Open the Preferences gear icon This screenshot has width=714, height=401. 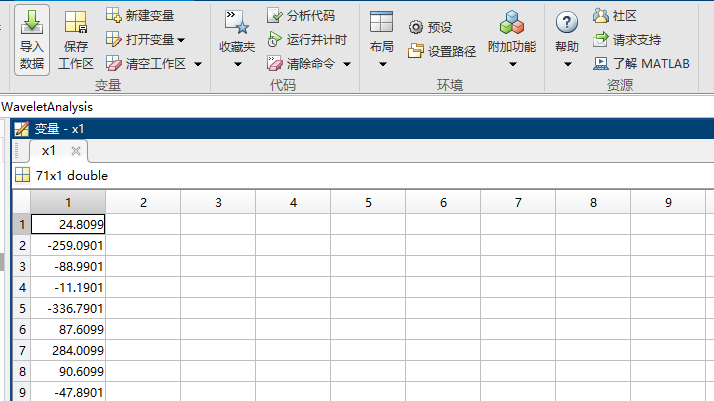click(x=416, y=27)
